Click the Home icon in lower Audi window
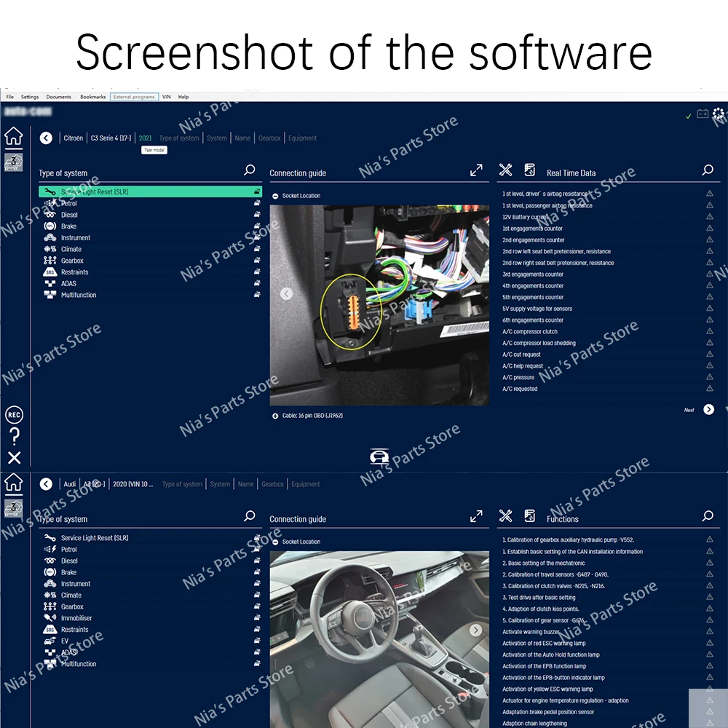The image size is (728, 728). 13,483
